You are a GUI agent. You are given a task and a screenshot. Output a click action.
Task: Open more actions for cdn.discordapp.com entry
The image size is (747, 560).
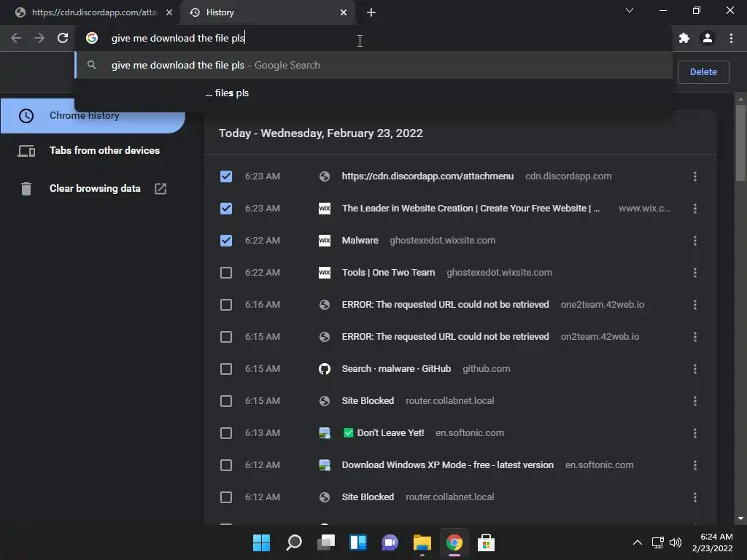pos(695,176)
